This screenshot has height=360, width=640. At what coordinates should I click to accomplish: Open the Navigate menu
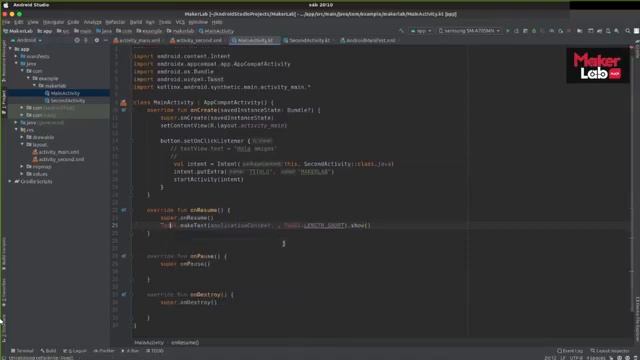[x=53, y=22]
